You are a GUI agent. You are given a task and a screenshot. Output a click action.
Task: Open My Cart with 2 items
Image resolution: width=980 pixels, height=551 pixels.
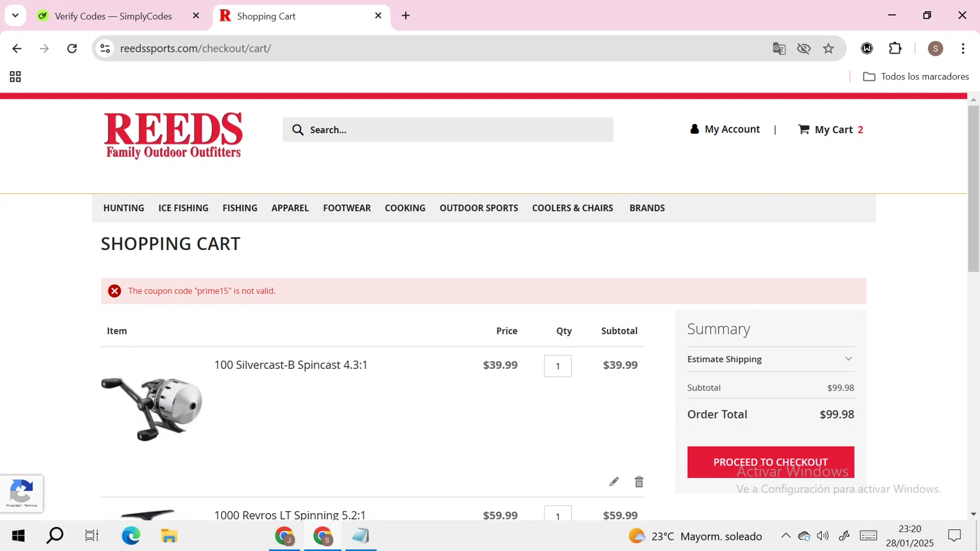830,129
